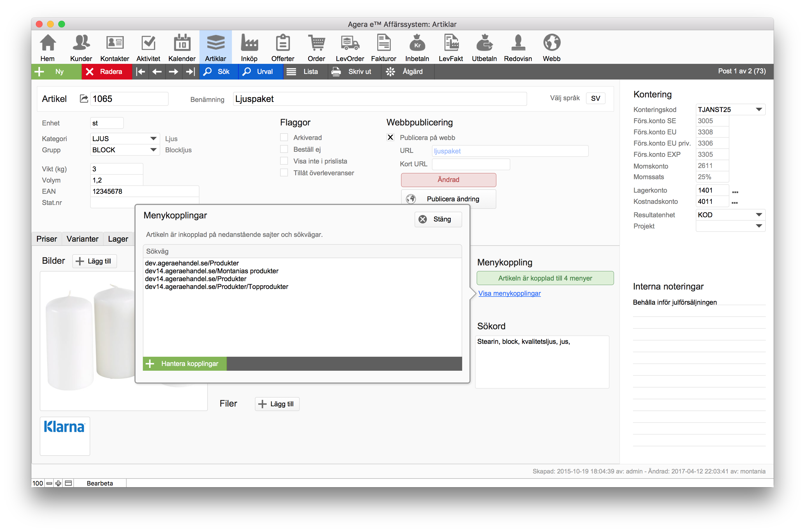Open the Artiklar module
Viewport: 805px width, 532px height.
coord(215,48)
